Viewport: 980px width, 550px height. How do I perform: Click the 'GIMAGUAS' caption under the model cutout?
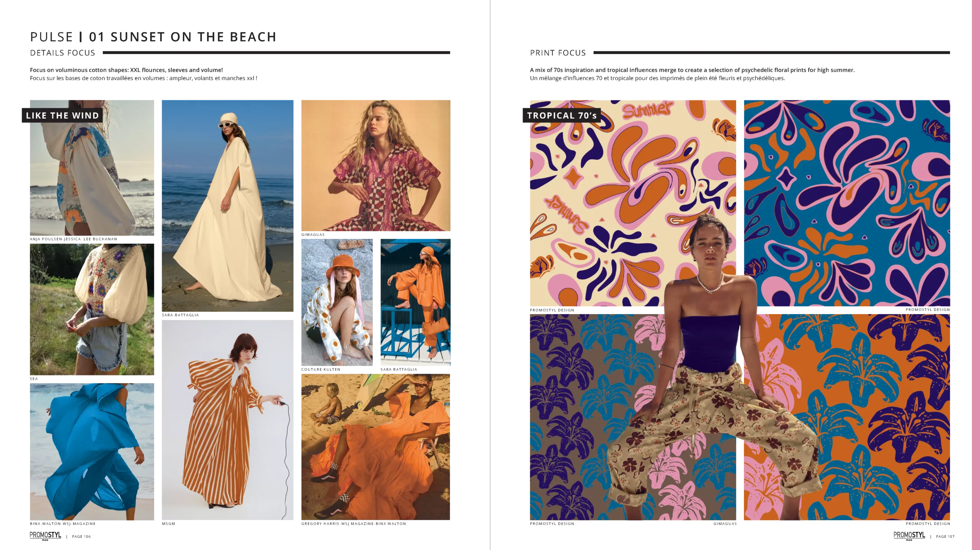coord(725,524)
